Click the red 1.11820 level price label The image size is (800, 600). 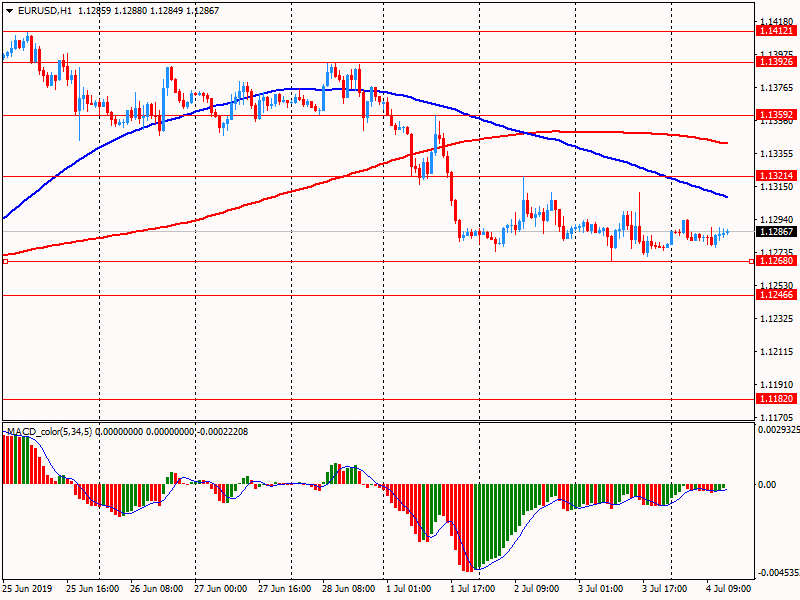(776, 399)
